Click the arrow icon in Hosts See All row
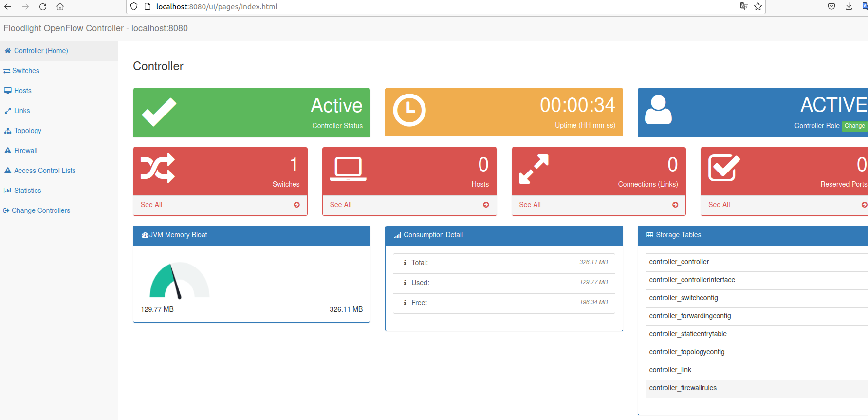 [x=486, y=205]
